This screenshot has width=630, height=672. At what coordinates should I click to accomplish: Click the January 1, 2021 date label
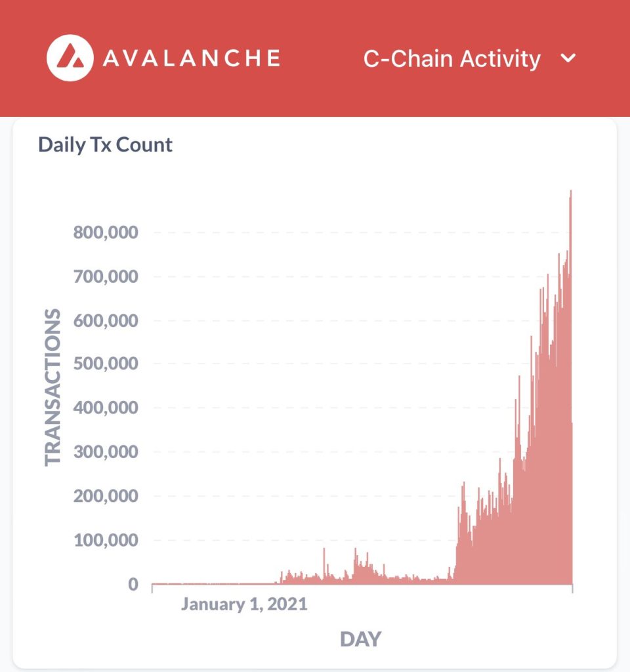244,604
